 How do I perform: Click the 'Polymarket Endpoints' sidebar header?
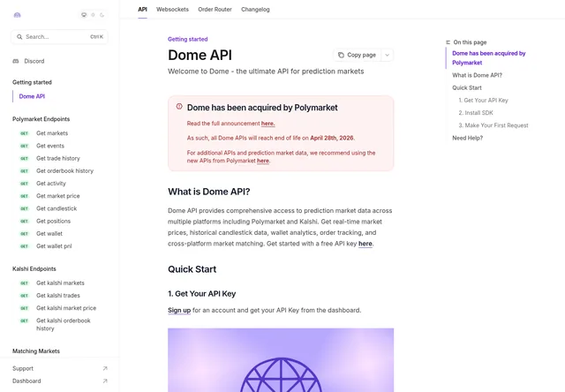click(41, 119)
